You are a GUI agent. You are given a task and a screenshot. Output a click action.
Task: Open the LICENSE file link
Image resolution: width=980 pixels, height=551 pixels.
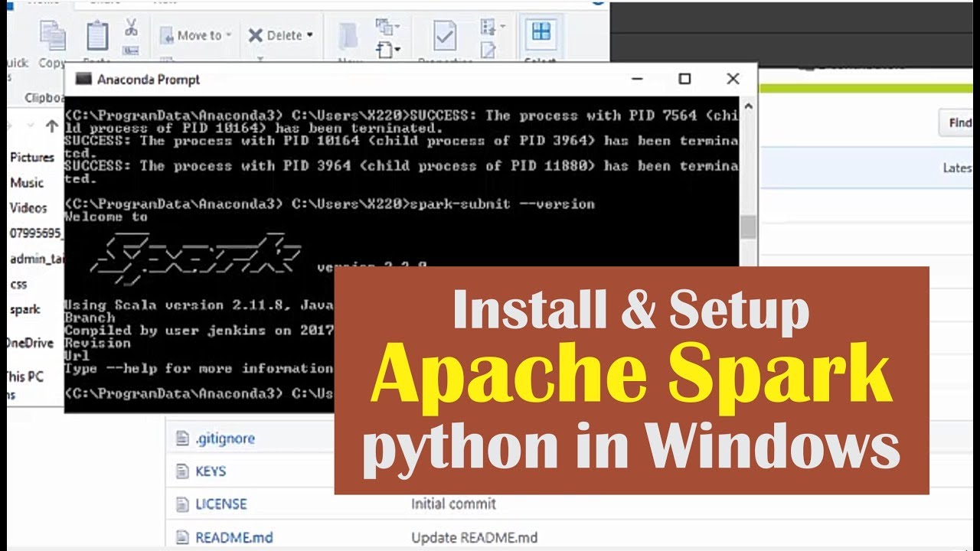221,504
